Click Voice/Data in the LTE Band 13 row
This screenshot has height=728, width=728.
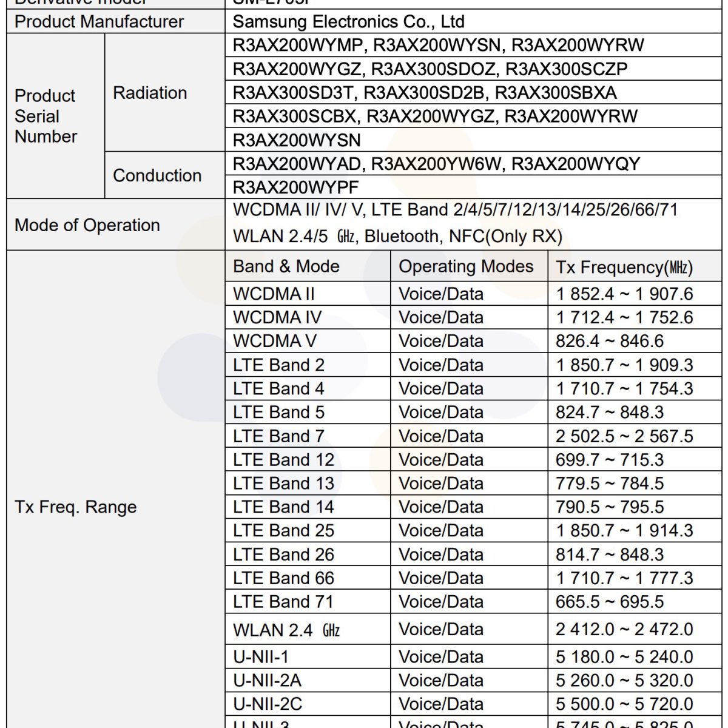pyautogui.click(x=441, y=484)
